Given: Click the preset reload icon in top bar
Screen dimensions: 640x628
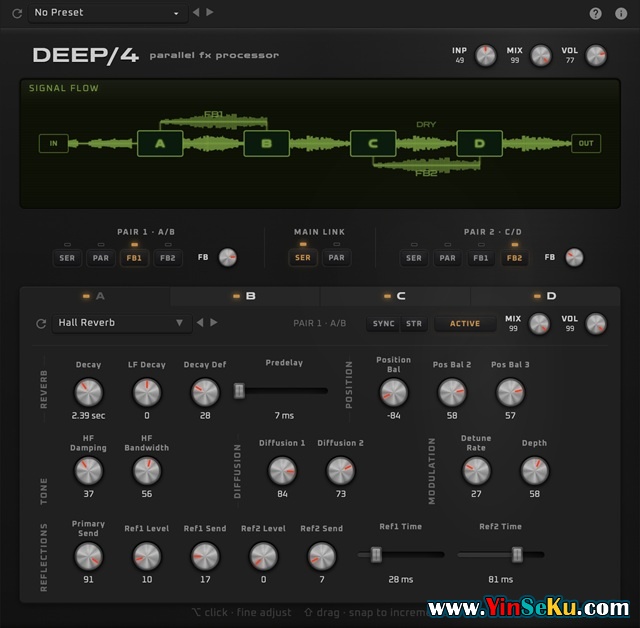Looking at the screenshot, I should click(x=17, y=13).
